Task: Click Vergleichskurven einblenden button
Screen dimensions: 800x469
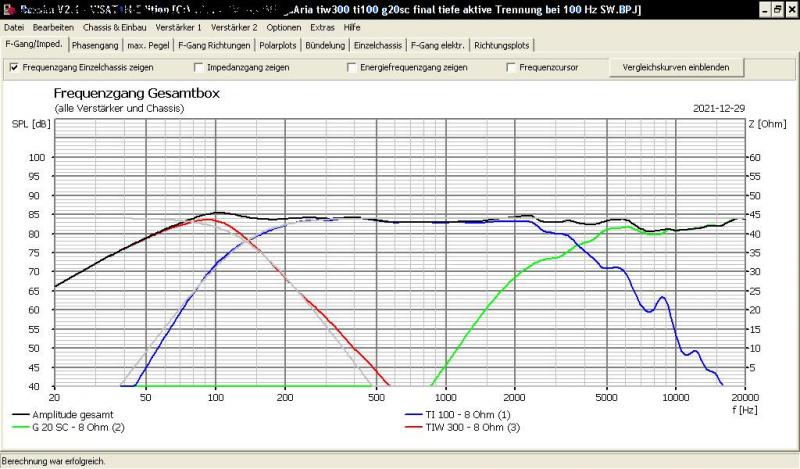Action: click(x=676, y=67)
